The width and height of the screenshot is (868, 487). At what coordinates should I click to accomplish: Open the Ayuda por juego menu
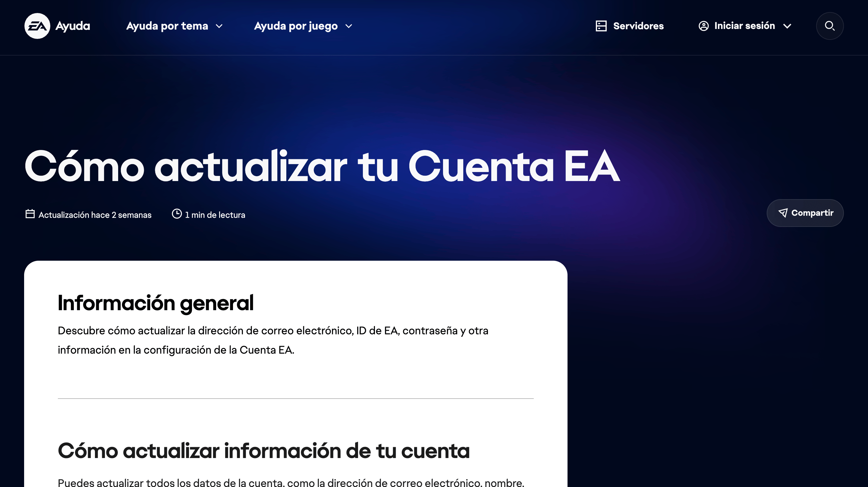coord(295,26)
